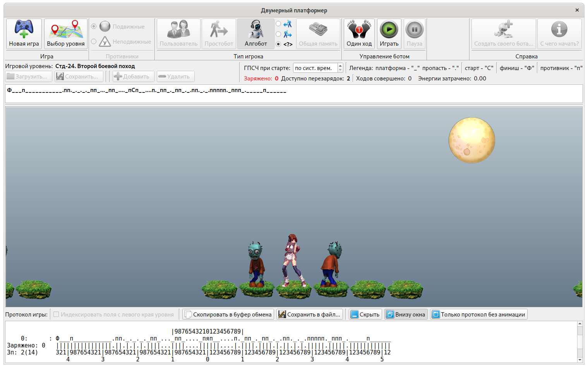Click the legend entry старт - "С"
Image resolution: width=588 pixels, height=368 pixels.
479,68
